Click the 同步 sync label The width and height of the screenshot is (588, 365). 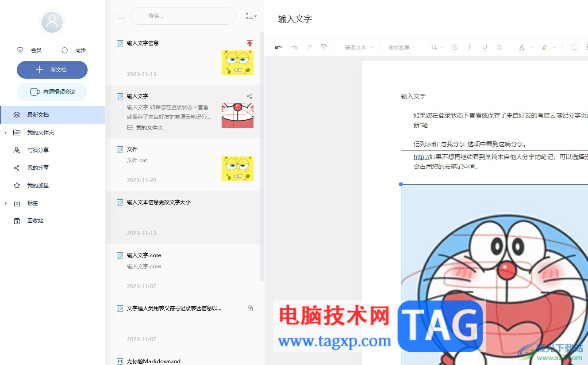pyautogui.click(x=81, y=50)
